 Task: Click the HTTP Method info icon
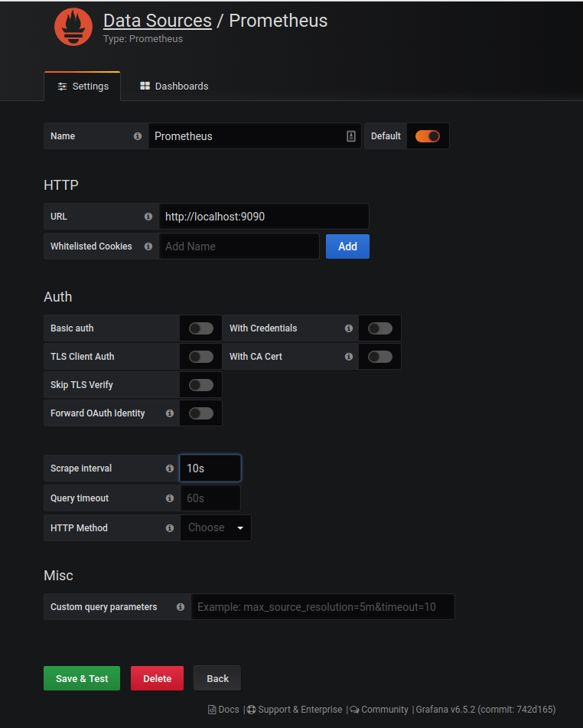170,528
